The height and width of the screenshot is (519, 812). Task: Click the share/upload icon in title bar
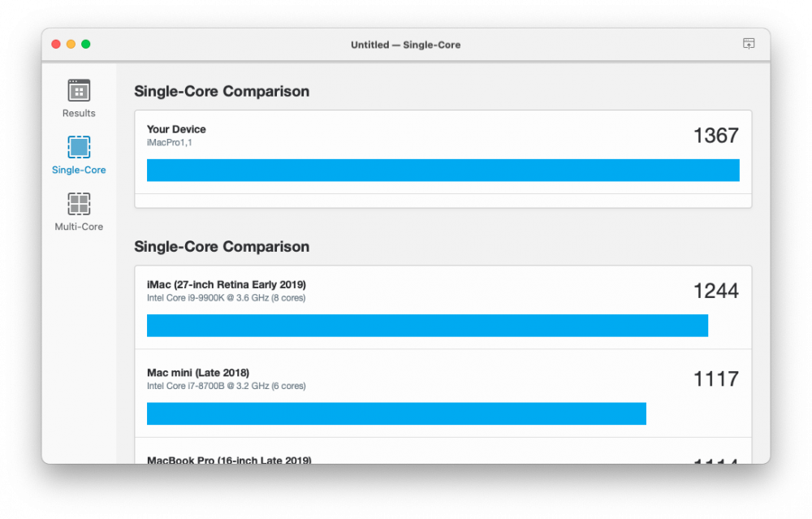click(x=749, y=44)
